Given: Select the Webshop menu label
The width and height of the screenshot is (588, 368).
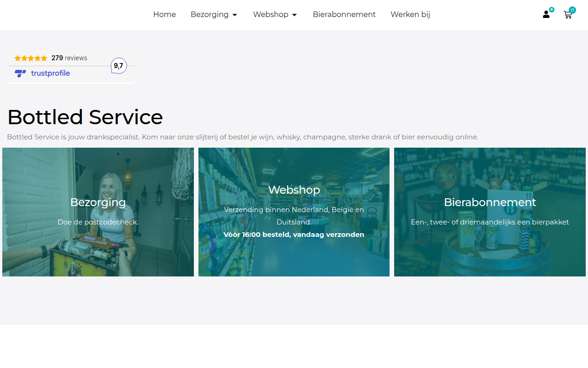Looking at the screenshot, I should [271, 14].
